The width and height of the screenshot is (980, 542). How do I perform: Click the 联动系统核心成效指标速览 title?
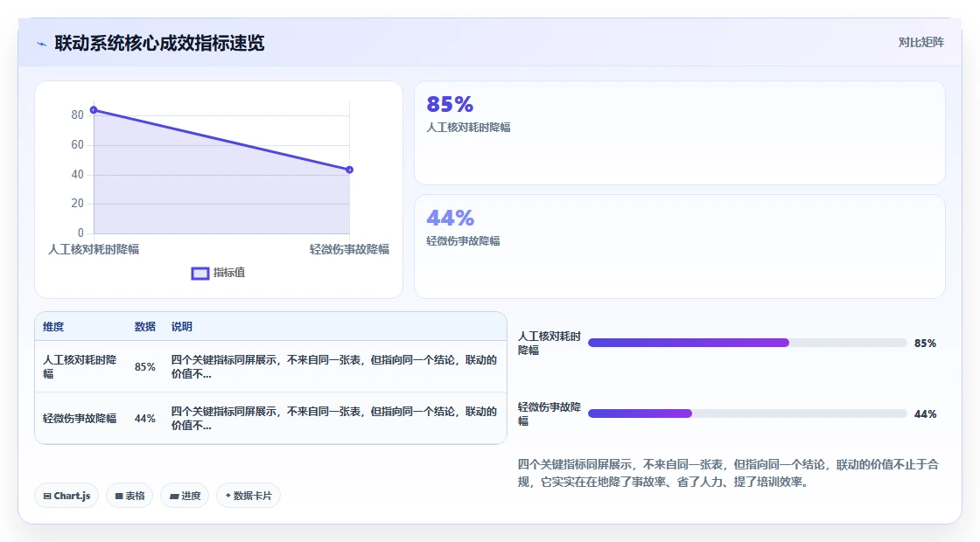pyautogui.click(x=159, y=43)
